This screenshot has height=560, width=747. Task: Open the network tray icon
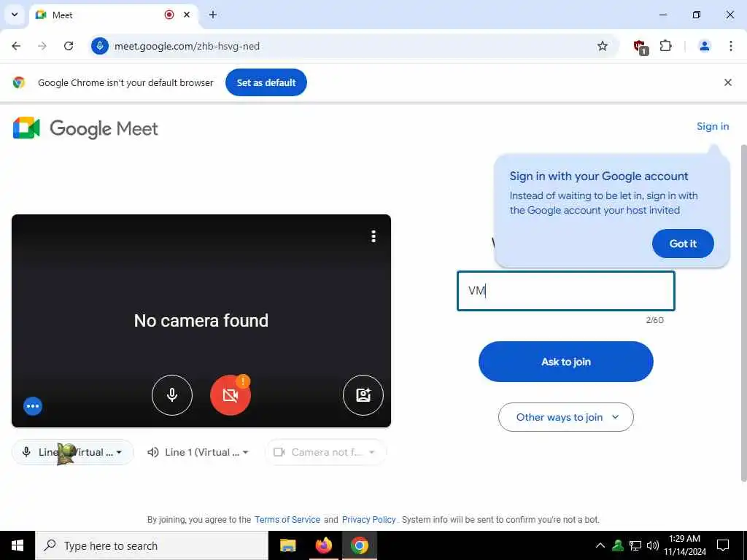pyautogui.click(x=635, y=545)
